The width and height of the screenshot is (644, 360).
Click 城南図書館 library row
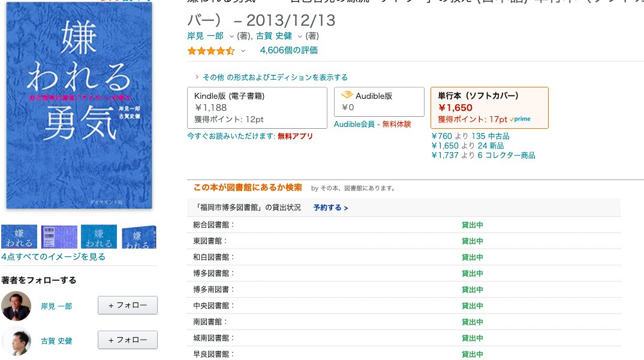[x=404, y=338]
